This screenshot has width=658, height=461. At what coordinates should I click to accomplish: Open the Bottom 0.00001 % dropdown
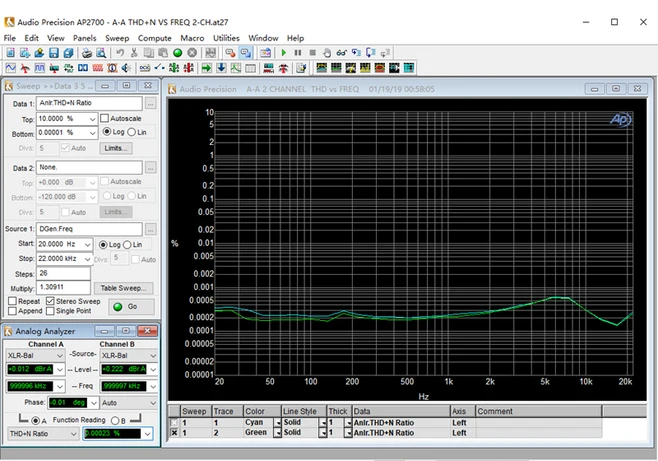coord(92,133)
